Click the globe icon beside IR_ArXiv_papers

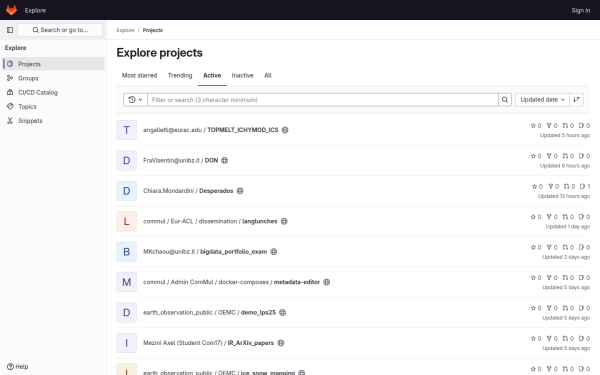coord(281,343)
